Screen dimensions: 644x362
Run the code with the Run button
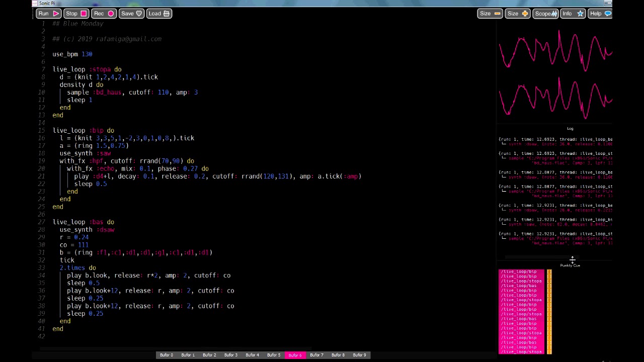48,14
